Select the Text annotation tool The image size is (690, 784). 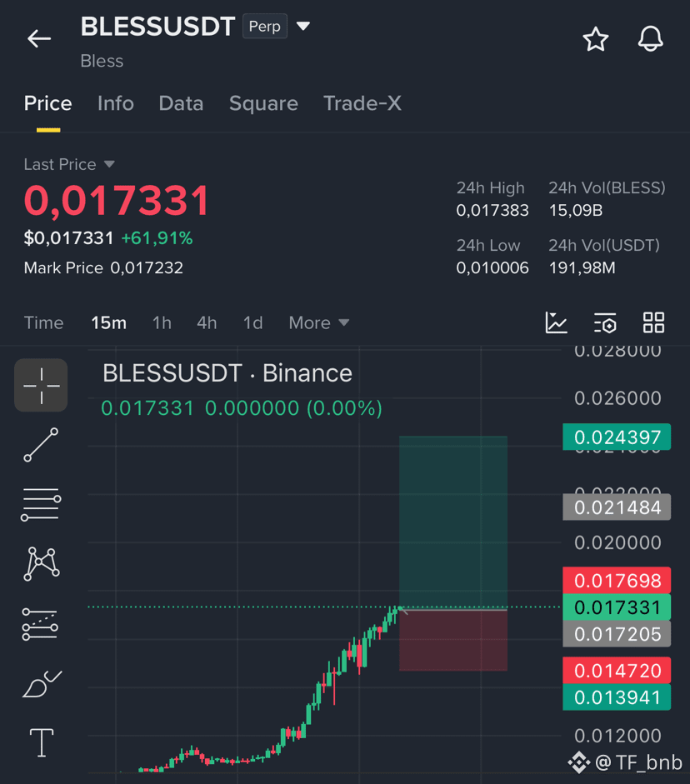tap(42, 742)
